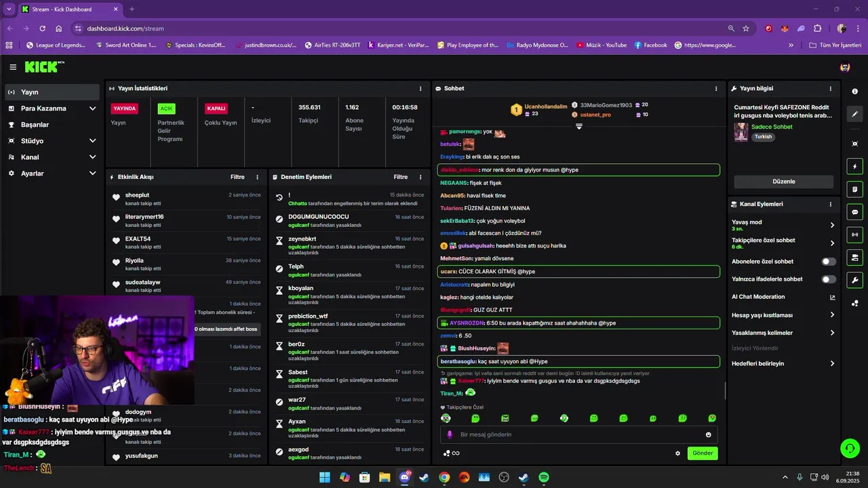Open Etkinlik Akışı three-dot menu

pyautogui.click(x=257, y=177)
